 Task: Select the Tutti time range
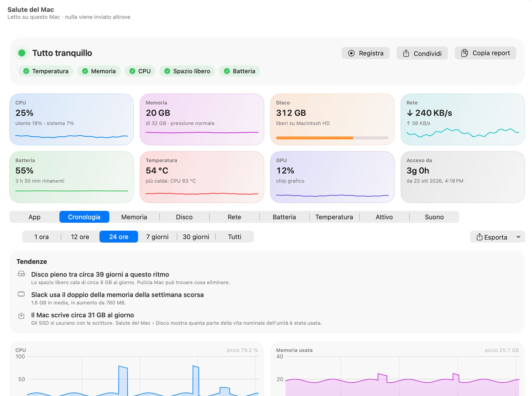point(235,237)
